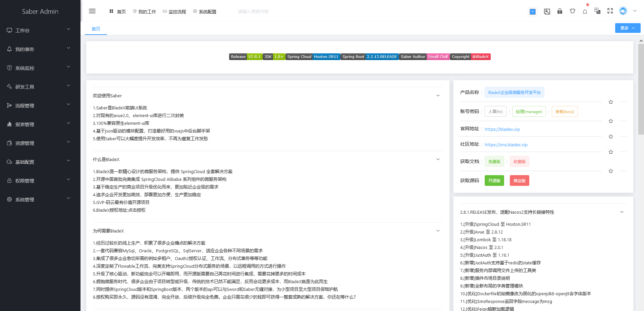Expand the 权限管理 sidebar menu chevron
Image resolution: width=644 pixels, height=311 pixels.
(x=68, y=179)
